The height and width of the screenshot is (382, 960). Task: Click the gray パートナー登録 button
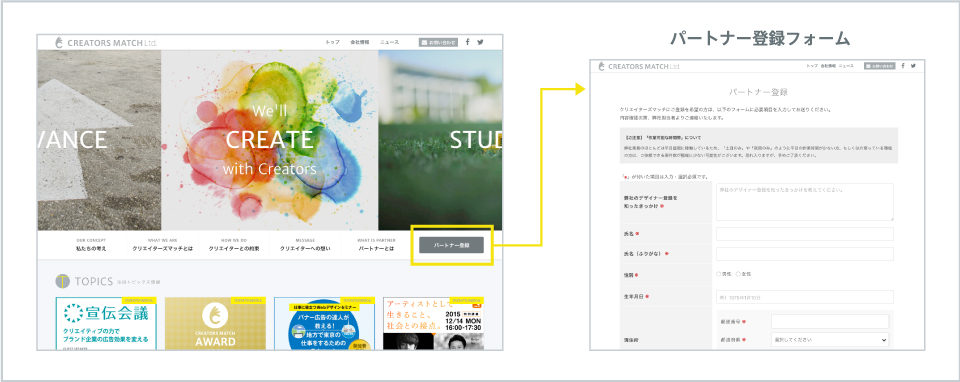point(451,245)
